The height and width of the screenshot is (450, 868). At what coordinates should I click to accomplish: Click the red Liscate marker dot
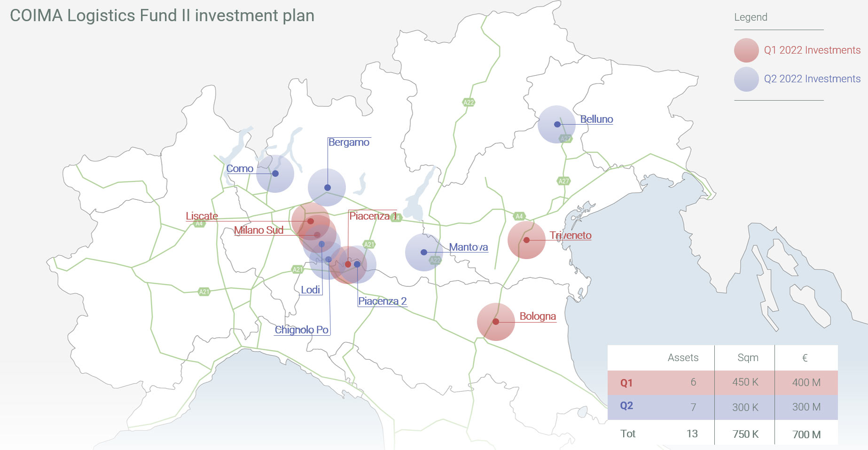(x=311, y=221)
